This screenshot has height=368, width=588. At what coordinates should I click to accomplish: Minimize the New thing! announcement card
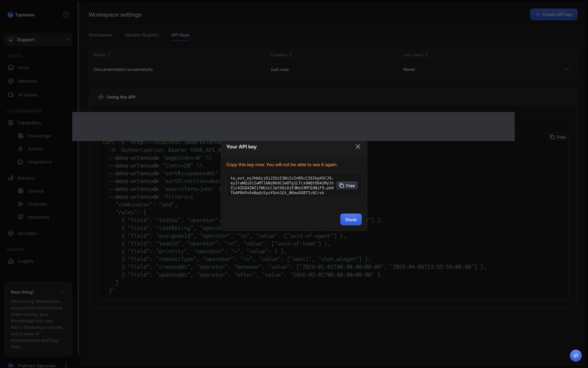(62, 292)
